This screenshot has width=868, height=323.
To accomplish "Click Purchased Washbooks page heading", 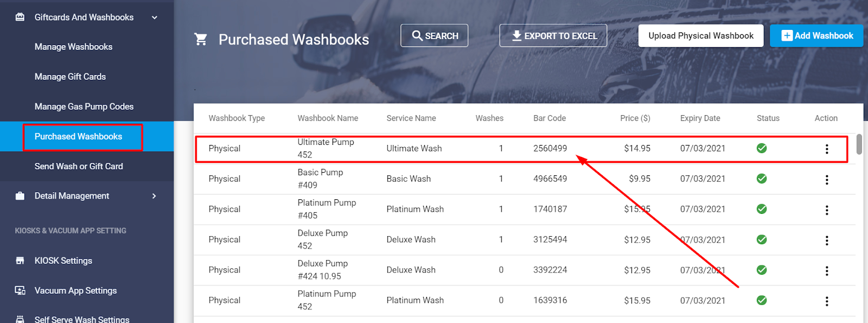I will pos(293,40).
